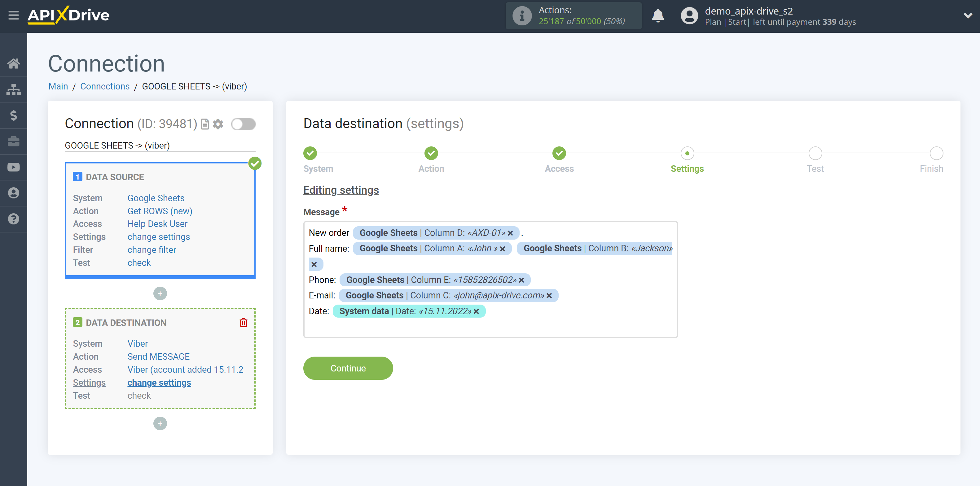The height and width of the screenshot is (486, 980).
Task: Add block below Data Destination
Action: 160,423
